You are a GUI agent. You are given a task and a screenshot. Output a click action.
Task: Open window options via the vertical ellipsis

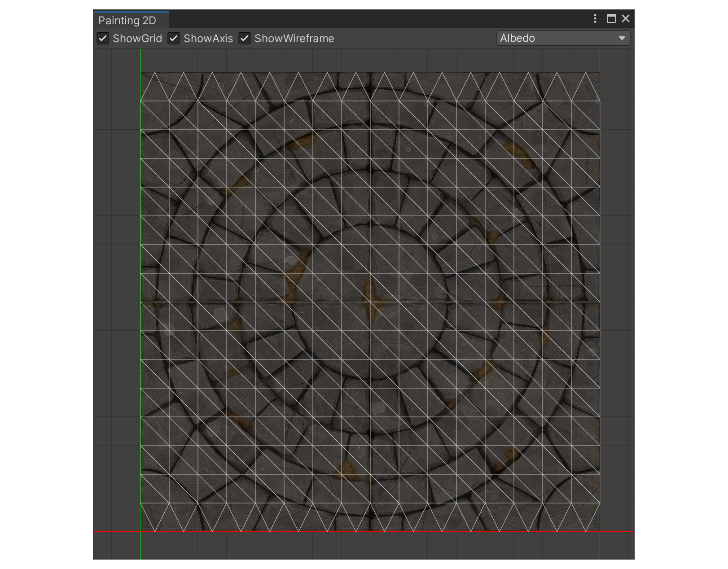595,19
